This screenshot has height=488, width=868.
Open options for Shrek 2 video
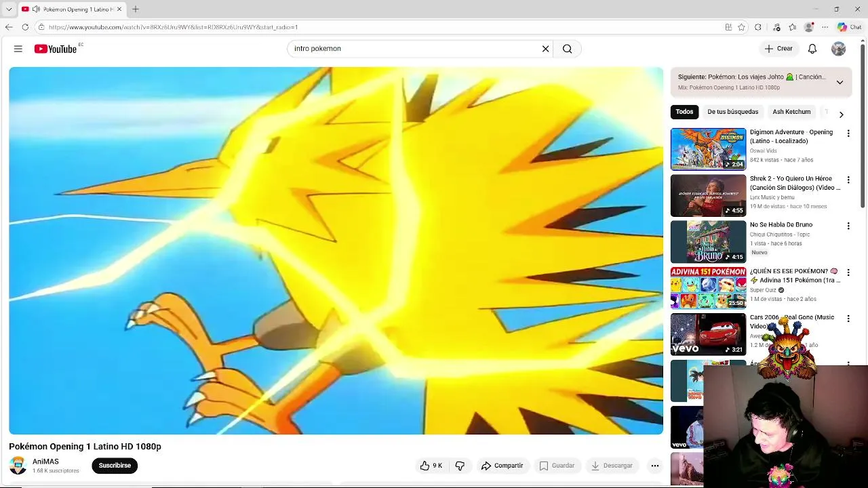tap(848, 180)
